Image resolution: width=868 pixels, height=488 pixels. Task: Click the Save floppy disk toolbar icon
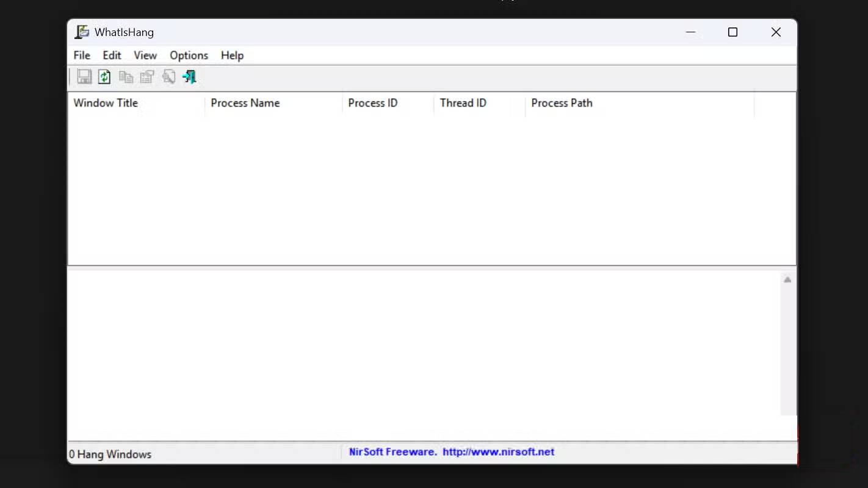pos(84,77)
